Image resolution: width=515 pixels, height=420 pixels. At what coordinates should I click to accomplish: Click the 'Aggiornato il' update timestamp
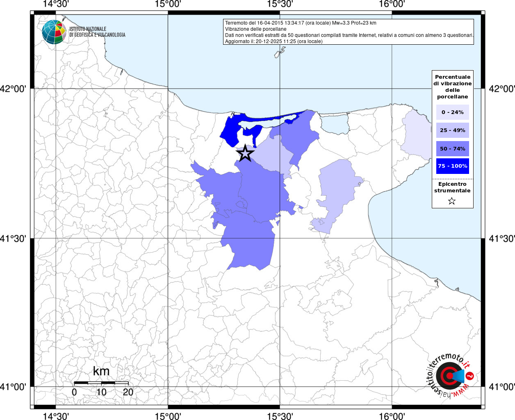tap(274, 41)
